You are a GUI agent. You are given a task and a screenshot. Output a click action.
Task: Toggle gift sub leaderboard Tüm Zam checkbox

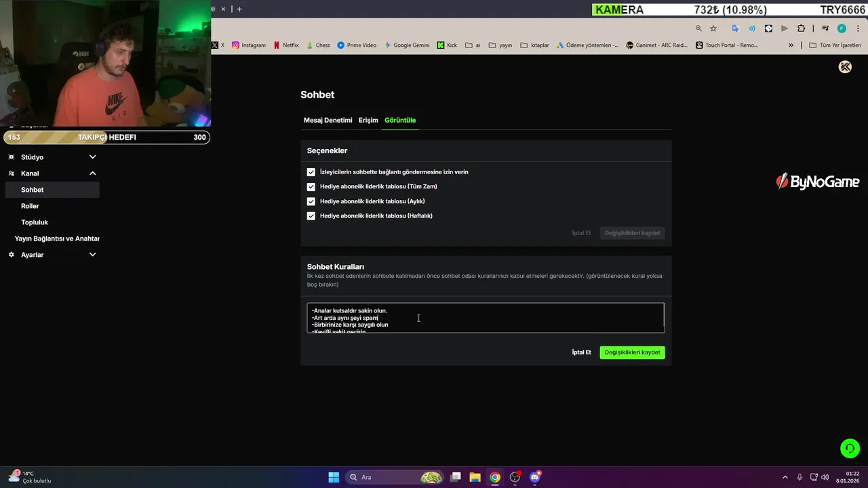(x=311, y=186)
